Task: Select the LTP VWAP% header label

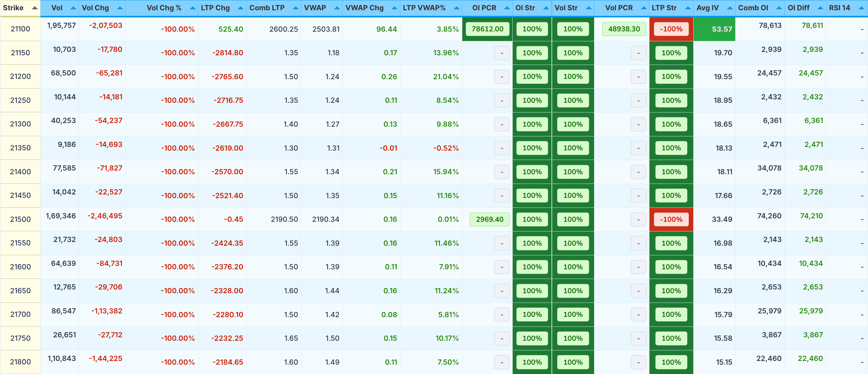Action: (424, 8)
